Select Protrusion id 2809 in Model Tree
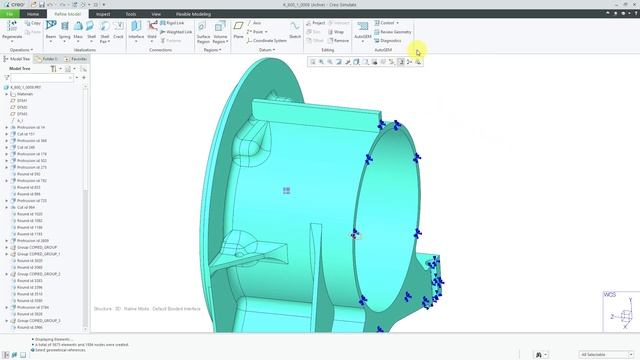 pos(33,241)
